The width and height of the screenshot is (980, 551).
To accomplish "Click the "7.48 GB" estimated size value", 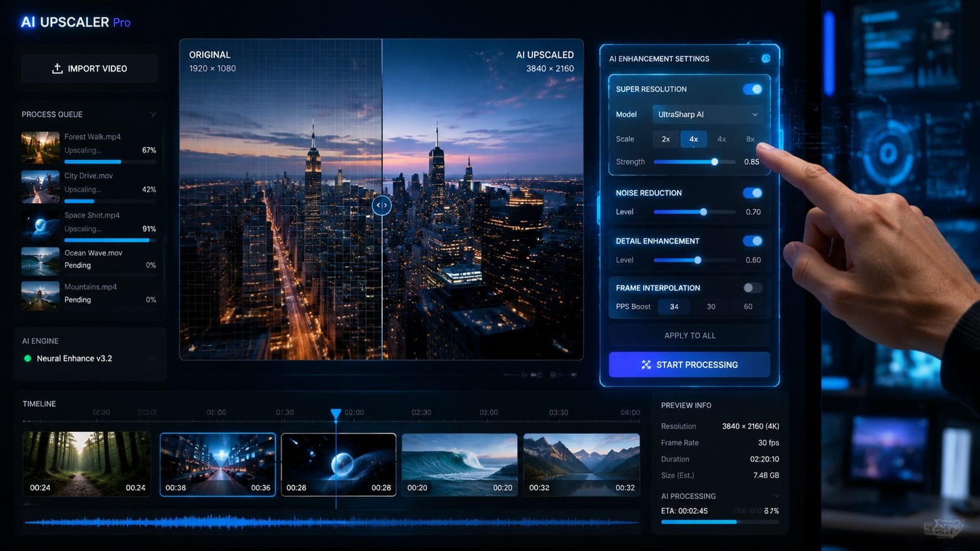I will point(766,476).
